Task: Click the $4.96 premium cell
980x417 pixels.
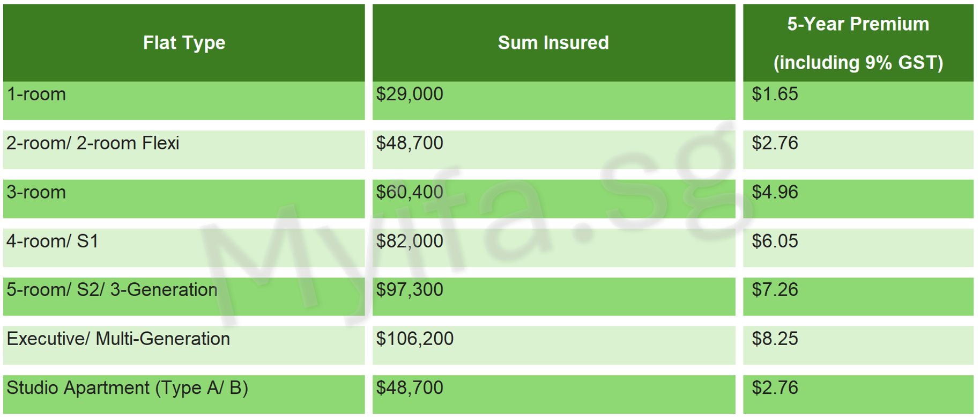Action: tap(775, 192)
